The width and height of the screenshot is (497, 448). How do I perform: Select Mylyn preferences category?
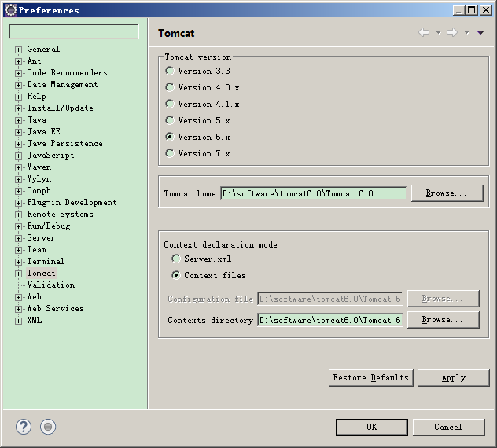[39, 178]
